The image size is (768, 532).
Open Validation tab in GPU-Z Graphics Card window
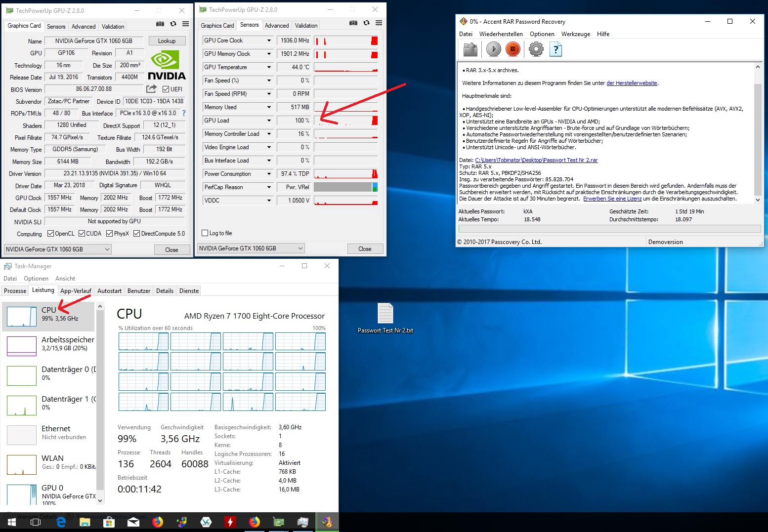(113, 27)
